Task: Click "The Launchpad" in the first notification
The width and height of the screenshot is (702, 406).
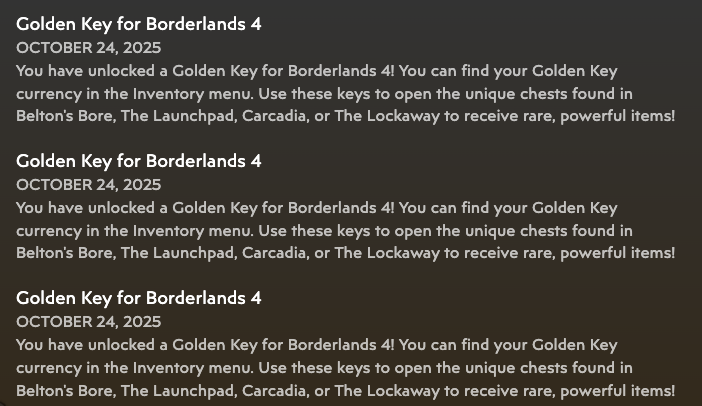Action: point(176,116)
